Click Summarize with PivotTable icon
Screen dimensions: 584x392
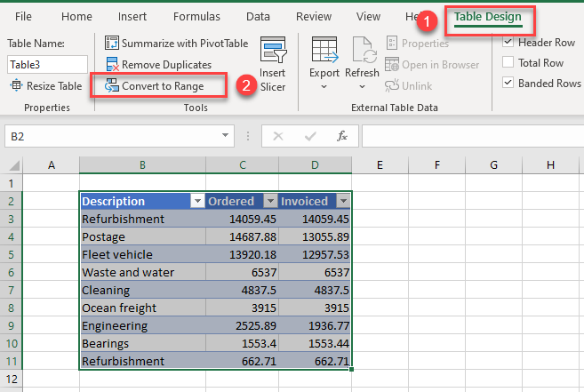pyautogui.click(x=112, y=43)
